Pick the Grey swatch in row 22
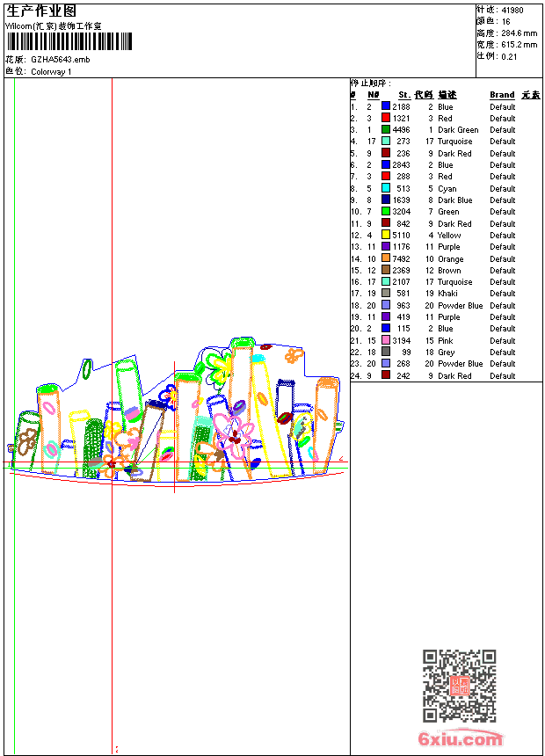Screen dimensions: 545x756 386,352
